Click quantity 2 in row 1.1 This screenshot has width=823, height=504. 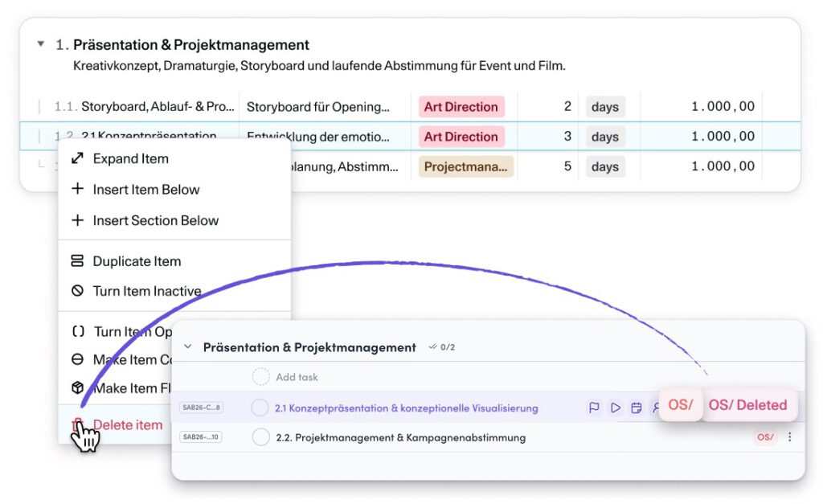pos(567,106)
